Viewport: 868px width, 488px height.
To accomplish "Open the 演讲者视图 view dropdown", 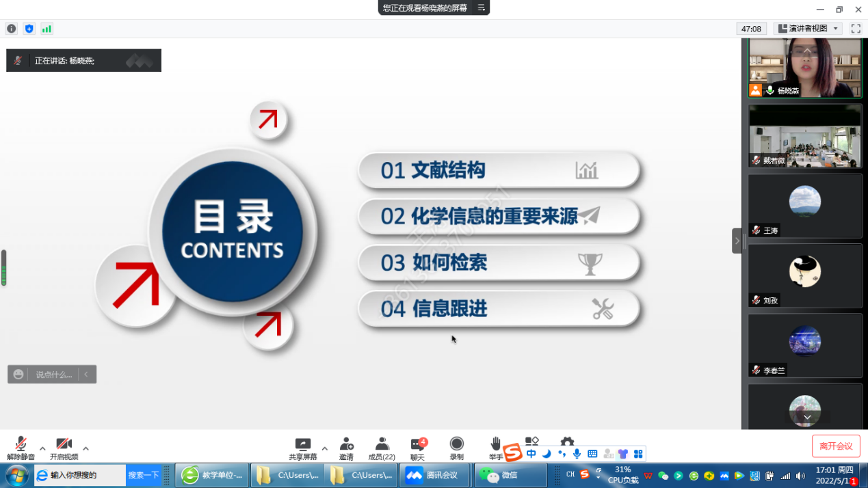I will (x=808, y=29).
